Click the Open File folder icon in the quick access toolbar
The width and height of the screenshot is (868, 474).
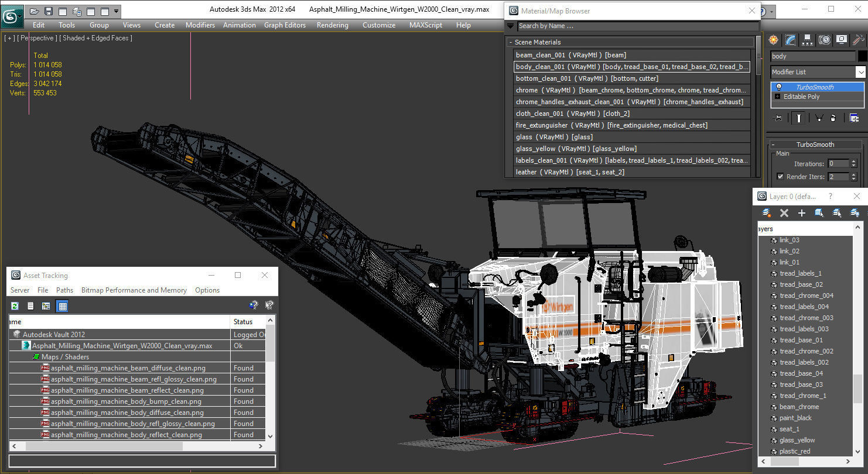tap(35, 11)
